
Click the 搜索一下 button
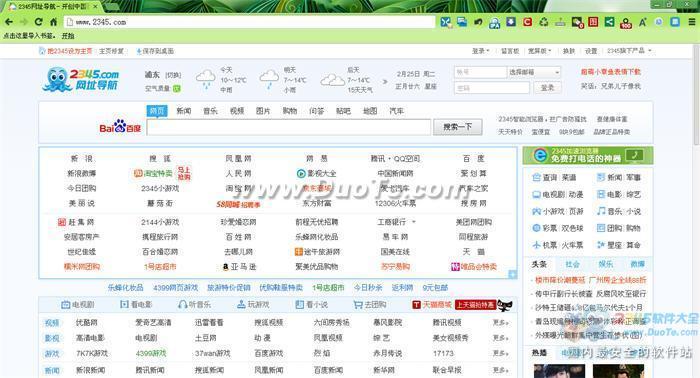(x=458, y=127)
